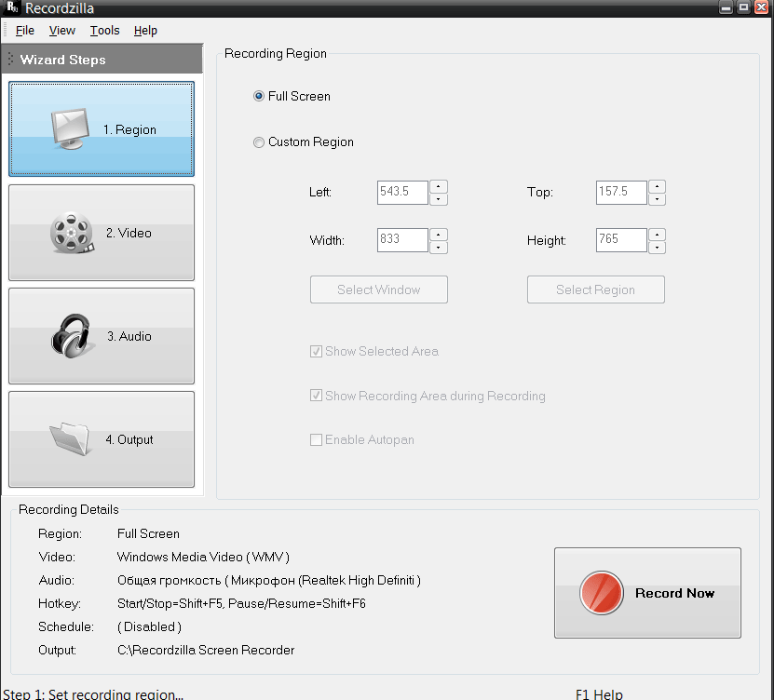Maximize the Recordzilla window

pos(743,7)
